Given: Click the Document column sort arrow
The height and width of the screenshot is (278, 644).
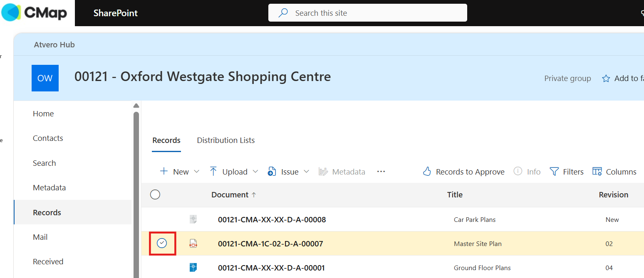Looking at the screenshot, I should coord(254,194).
